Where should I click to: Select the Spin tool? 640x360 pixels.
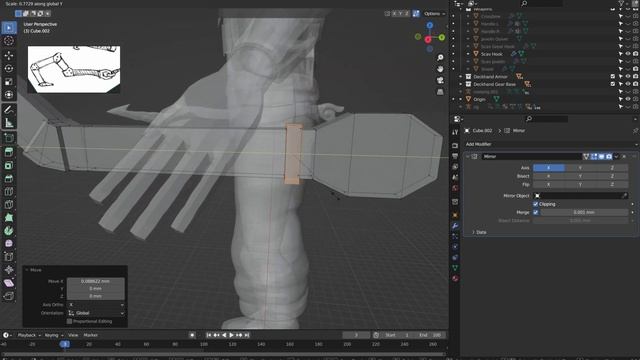pos(9,231)
